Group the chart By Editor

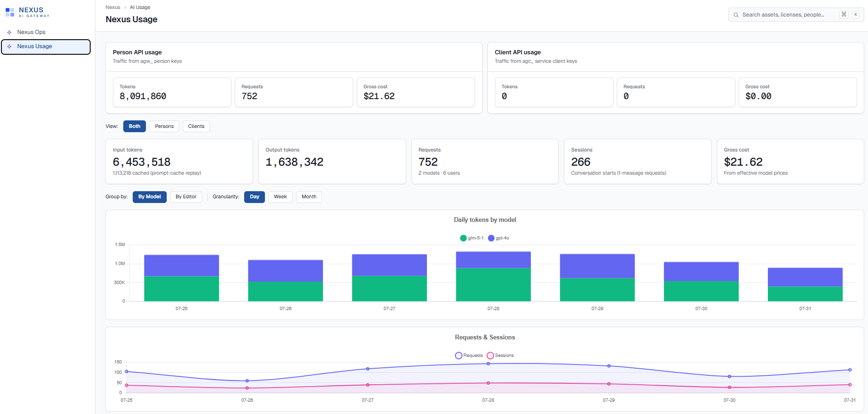(186, 197)
